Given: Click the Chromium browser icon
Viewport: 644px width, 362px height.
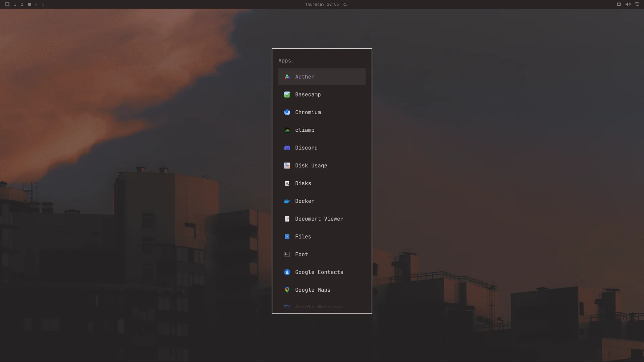Looking at the screenshot, I should (x=287, y=112).
